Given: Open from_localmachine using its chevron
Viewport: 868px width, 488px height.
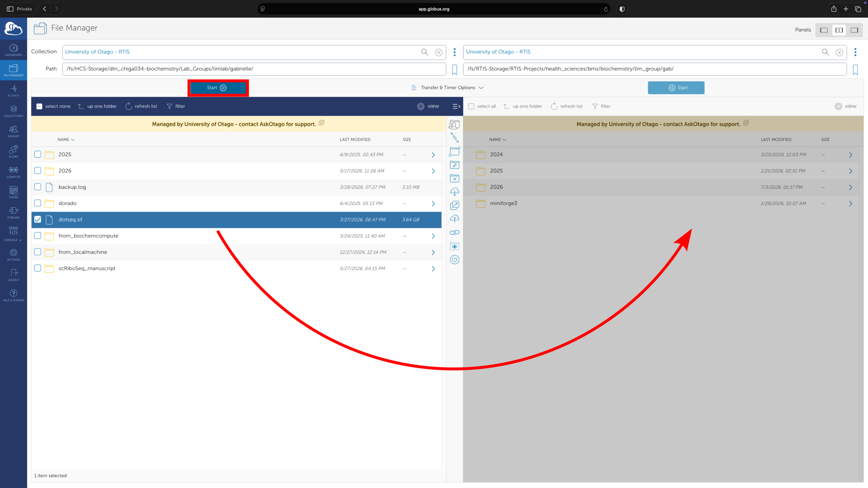Looking at the screenshot, I should tap(433, 252).
